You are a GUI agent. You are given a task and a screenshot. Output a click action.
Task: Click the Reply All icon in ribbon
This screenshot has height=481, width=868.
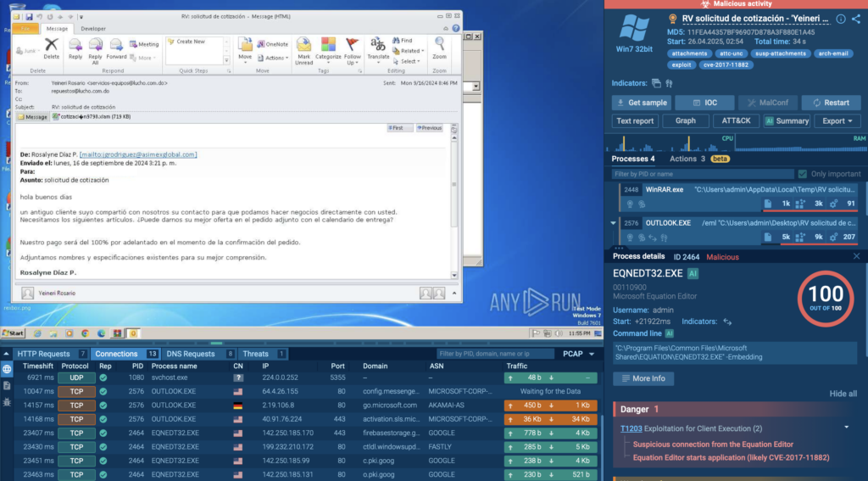point(95,48)
